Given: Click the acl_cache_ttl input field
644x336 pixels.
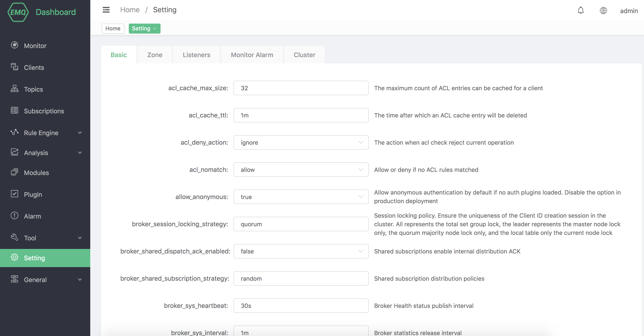Looking at the screenshot, I should point(301,115).
